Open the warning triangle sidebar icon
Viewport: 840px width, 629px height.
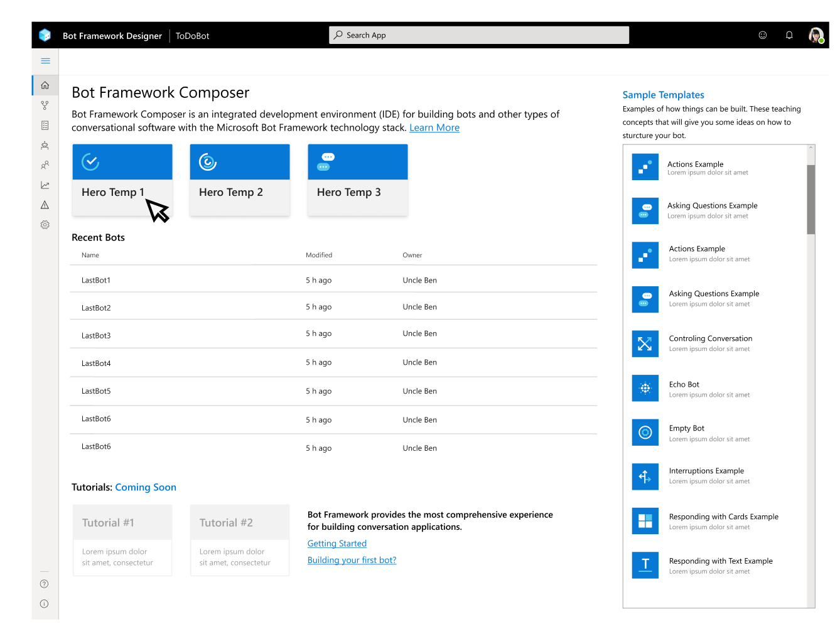tap(45, 205)
